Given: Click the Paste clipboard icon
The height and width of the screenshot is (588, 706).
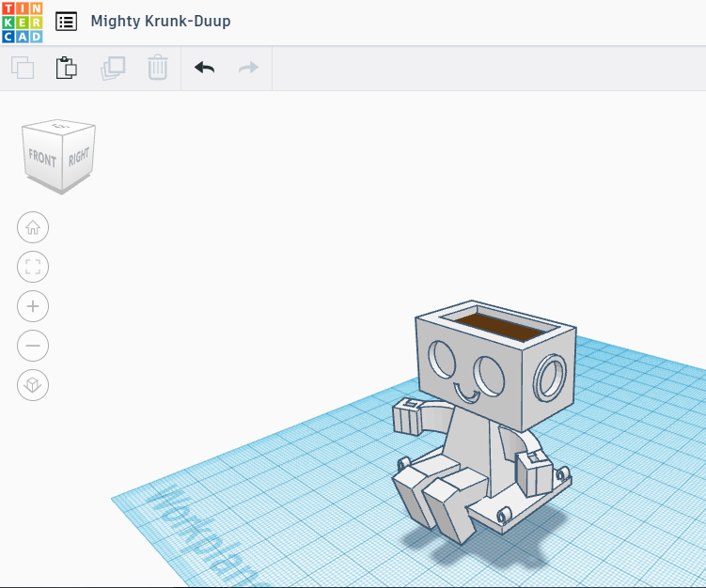Looking at the screenshot, I should point(67,68).
